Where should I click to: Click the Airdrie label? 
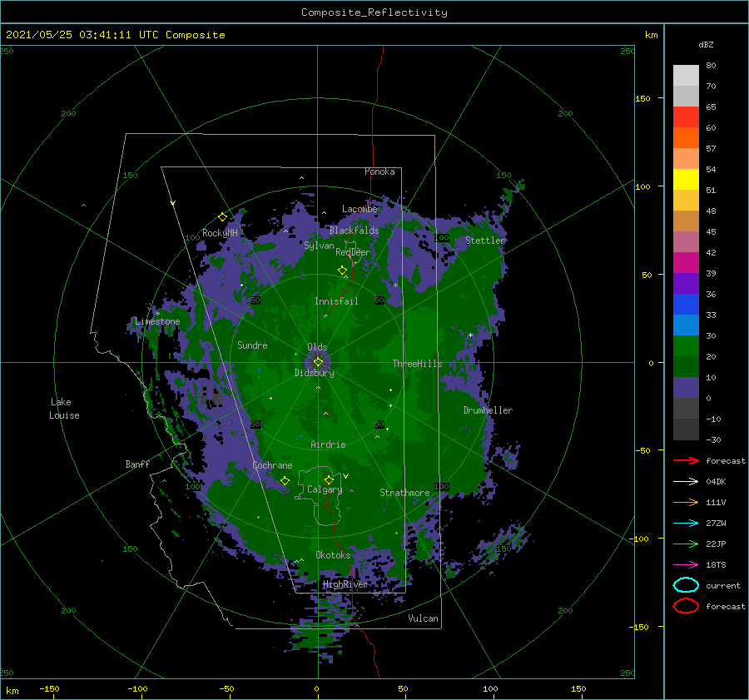tap(328, 444)
